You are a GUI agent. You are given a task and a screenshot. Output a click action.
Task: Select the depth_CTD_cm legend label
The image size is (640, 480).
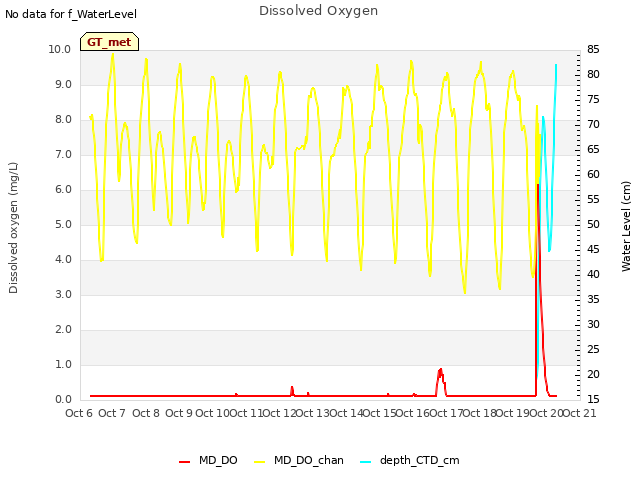point(419,460)
